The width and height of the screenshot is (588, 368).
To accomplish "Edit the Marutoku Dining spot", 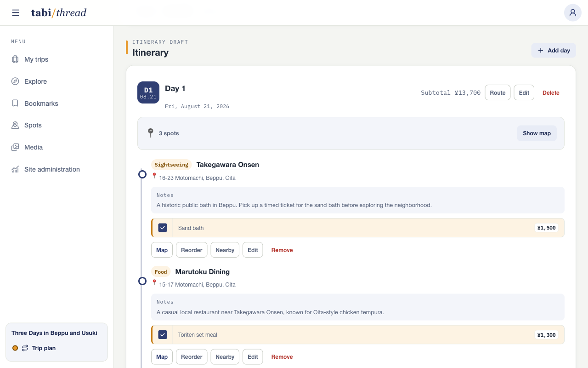I will point(253,356).
